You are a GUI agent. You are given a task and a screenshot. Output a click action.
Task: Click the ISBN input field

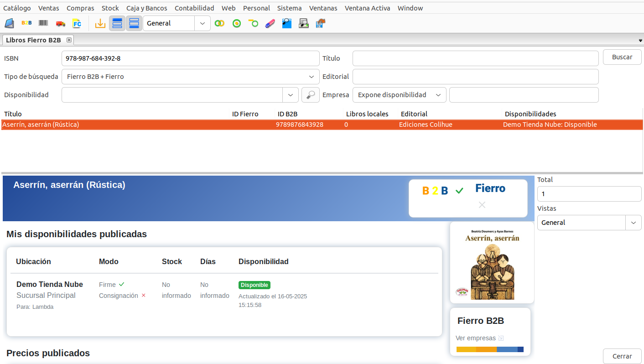[x=191, y=58]
